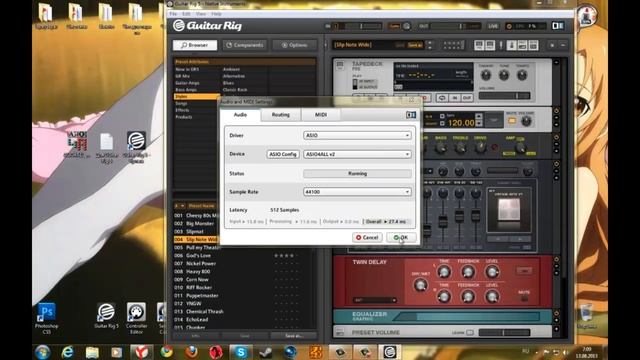Adjust the Tapedeck volume slider
Viewport: 640px width, 360px height.
click(504, 96)
